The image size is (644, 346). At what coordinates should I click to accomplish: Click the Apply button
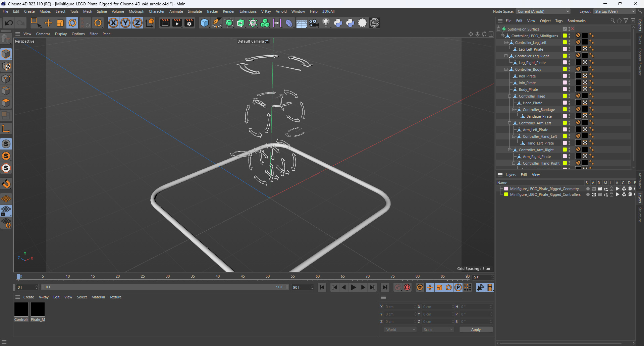(476, 330)
